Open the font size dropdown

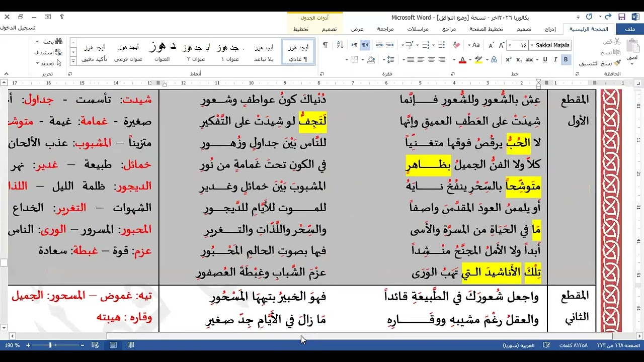511,45
